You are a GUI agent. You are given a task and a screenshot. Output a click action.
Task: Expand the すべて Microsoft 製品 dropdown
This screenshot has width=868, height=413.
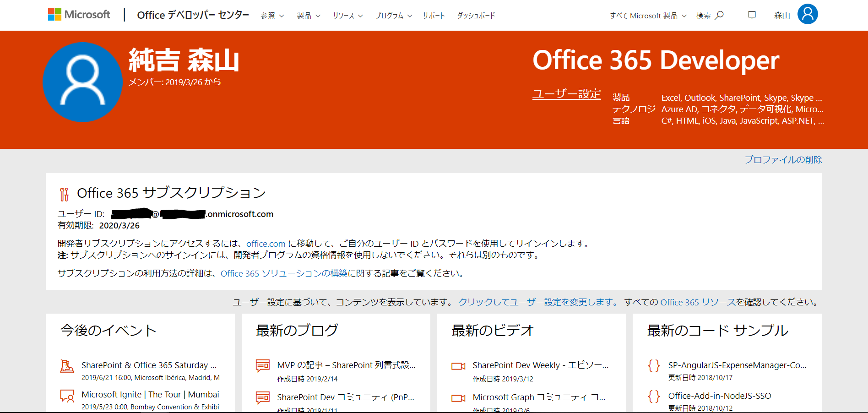coord(648,16)
